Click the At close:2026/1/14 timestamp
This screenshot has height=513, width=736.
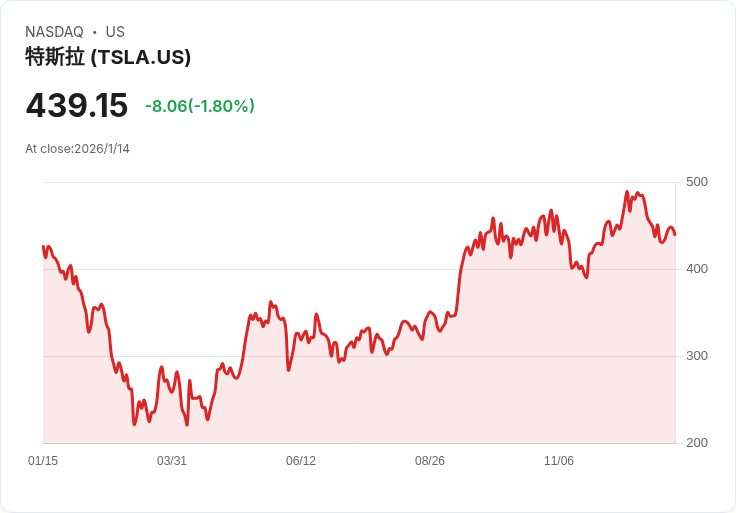(x=77, y=149)
